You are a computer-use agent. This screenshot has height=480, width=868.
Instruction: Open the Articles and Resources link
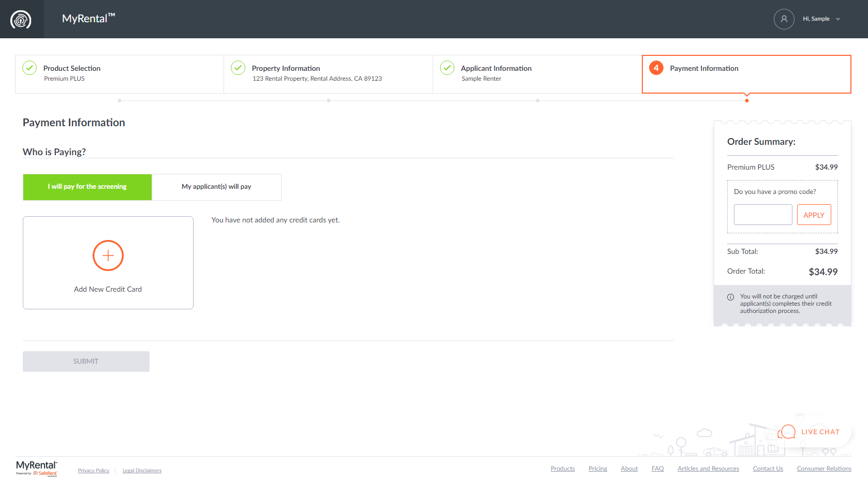[x=708, y=469]
